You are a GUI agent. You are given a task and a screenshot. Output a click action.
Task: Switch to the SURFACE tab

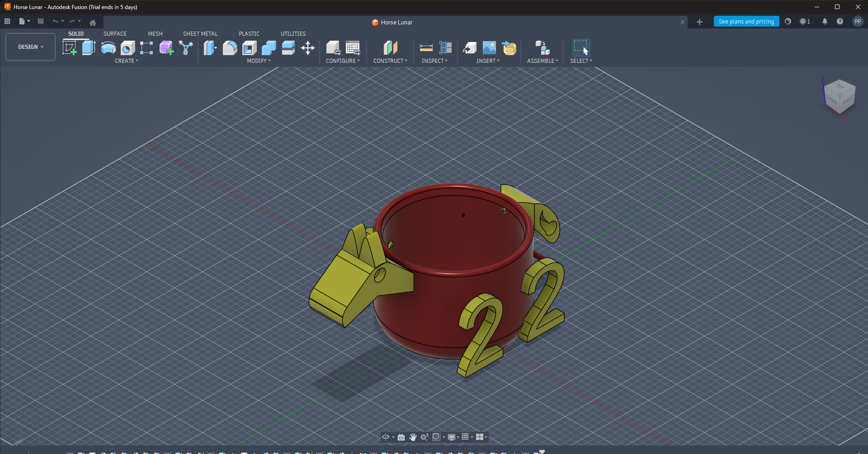[x=115, y=34]
